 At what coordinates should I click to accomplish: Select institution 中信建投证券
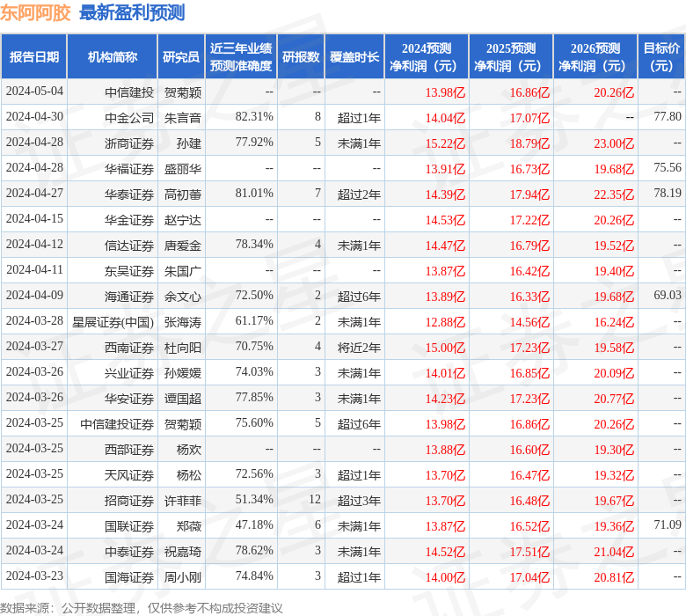[117, 424]
